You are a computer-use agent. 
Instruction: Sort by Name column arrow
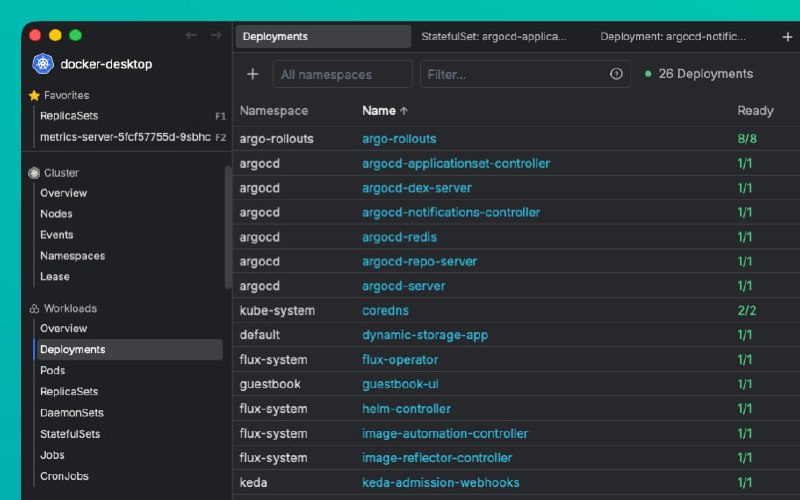404,111
